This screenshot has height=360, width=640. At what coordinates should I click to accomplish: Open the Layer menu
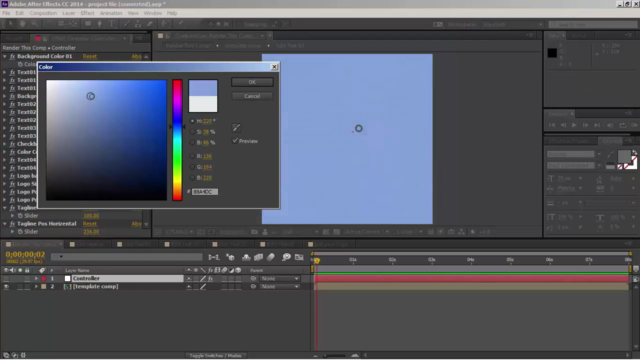click(x=69, y=13)
